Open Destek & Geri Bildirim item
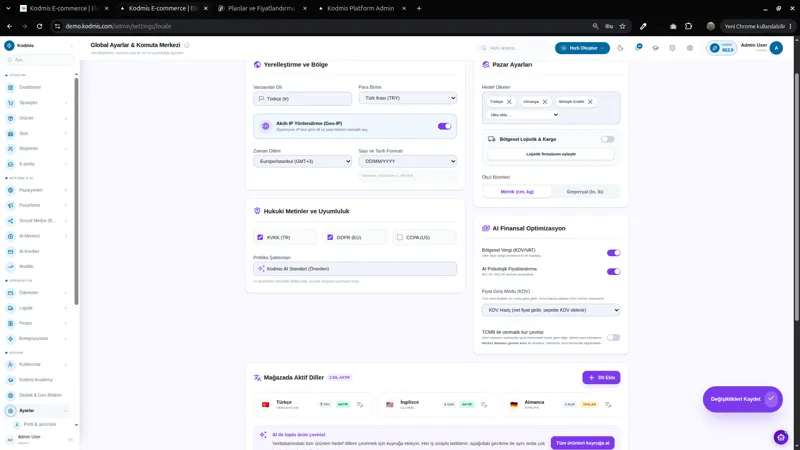 36,395
